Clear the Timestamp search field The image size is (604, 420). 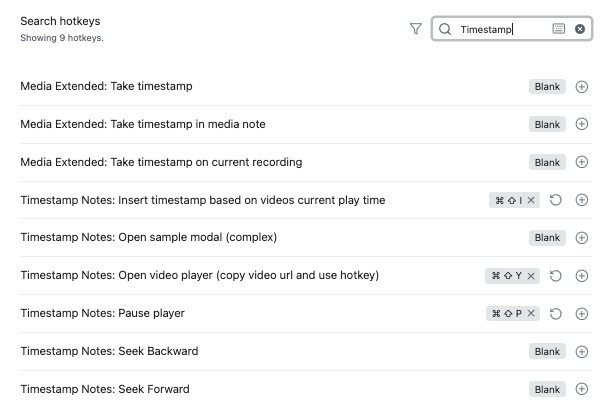click(x=580, y=29)
